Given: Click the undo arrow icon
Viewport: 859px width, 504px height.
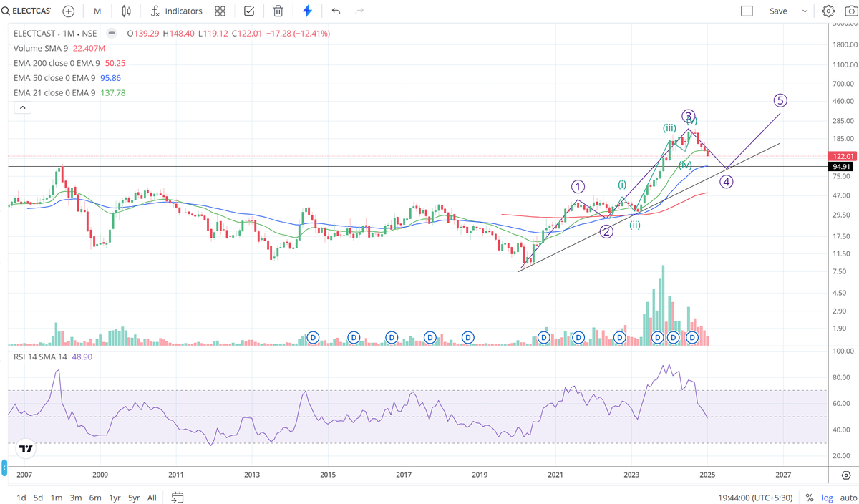Looking at the screenshot, I should (335, 11).
